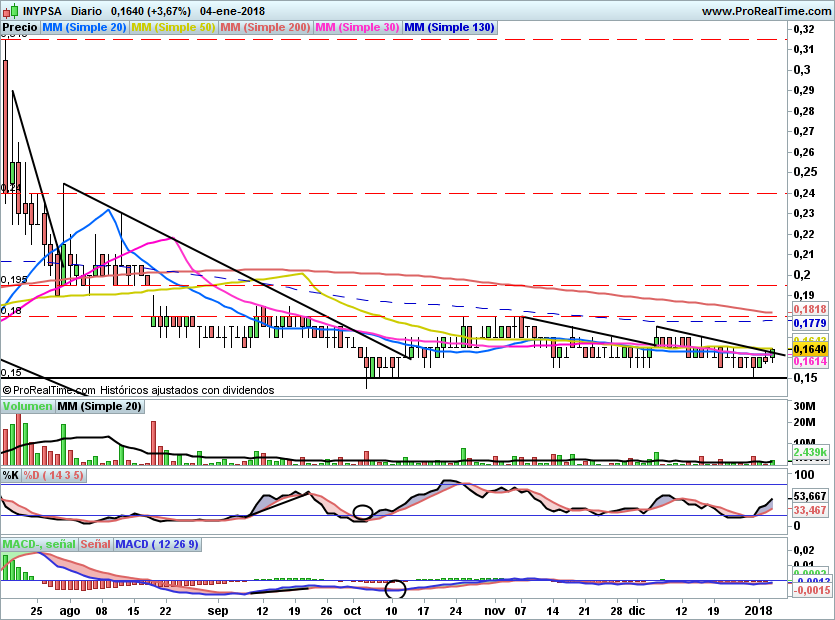The height and width of the screenshot is (620, 835).
Task: Select the blue 0,1779 price tag
Action: pos(807,324)
